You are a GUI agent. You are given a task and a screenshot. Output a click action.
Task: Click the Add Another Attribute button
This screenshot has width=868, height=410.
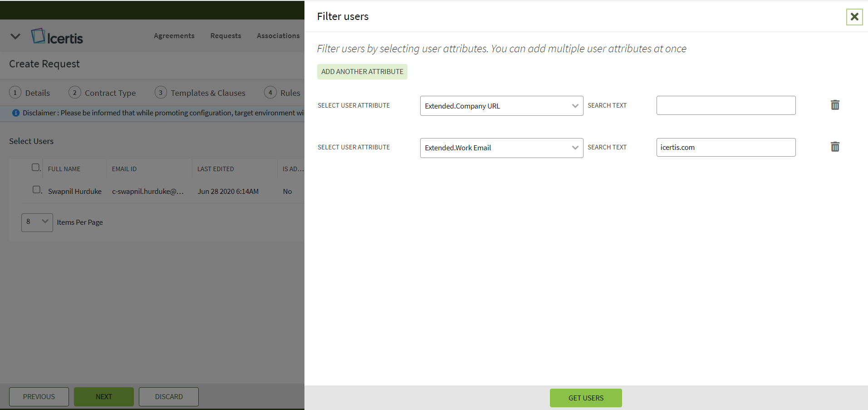click(x=362, y=72)
